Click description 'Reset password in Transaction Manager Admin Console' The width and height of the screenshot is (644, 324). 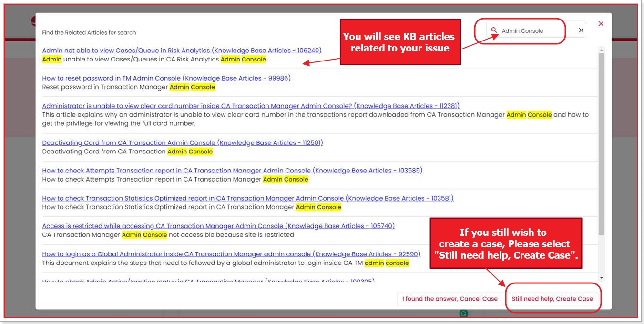pos(129,87)
